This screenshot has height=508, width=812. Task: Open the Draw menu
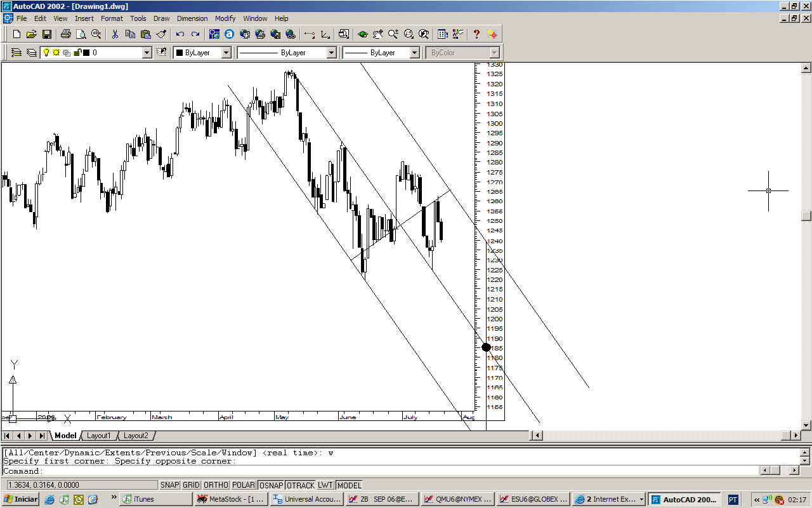pyautogui.click(x=162, y=18)
